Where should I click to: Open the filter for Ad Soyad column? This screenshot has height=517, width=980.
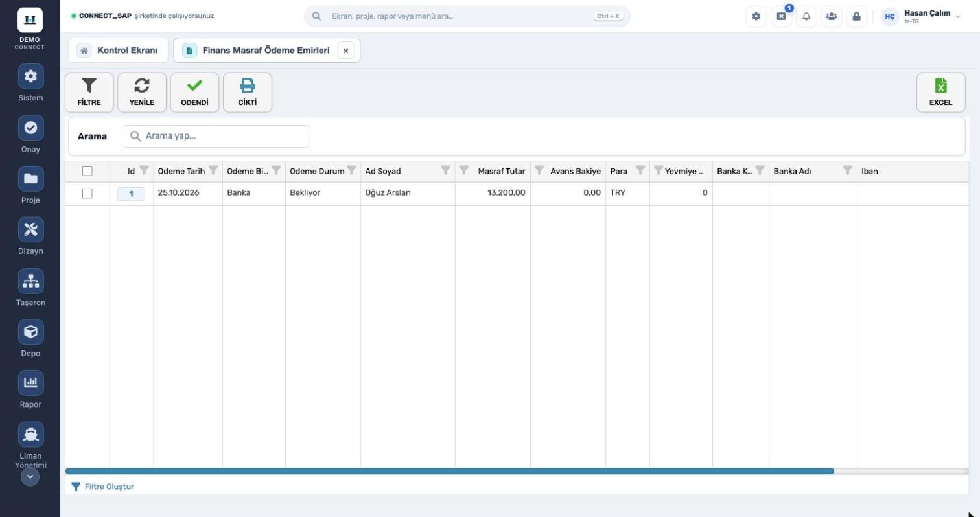click(446, 170)
